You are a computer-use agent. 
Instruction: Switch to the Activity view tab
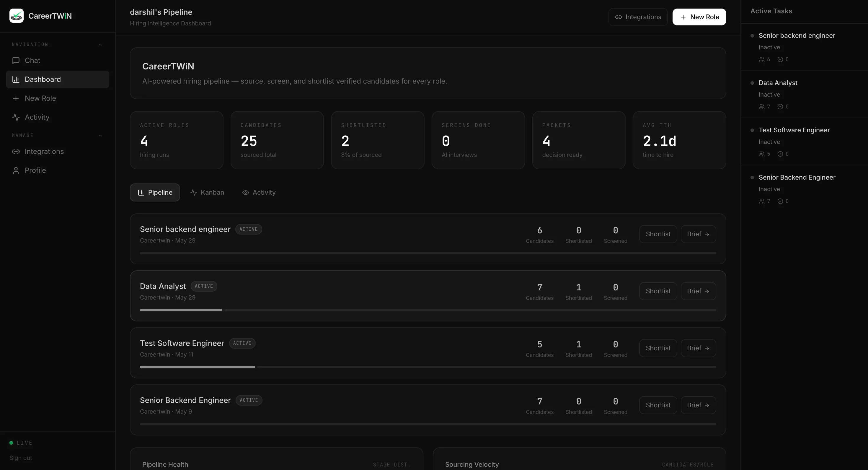click(259, 193)
